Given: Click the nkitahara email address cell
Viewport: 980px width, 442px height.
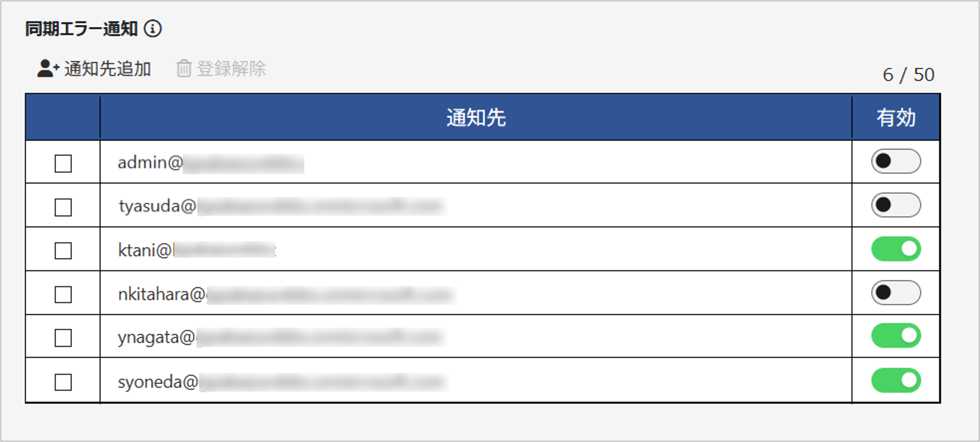Looking at the screenshot, I should tap(285, 294).
